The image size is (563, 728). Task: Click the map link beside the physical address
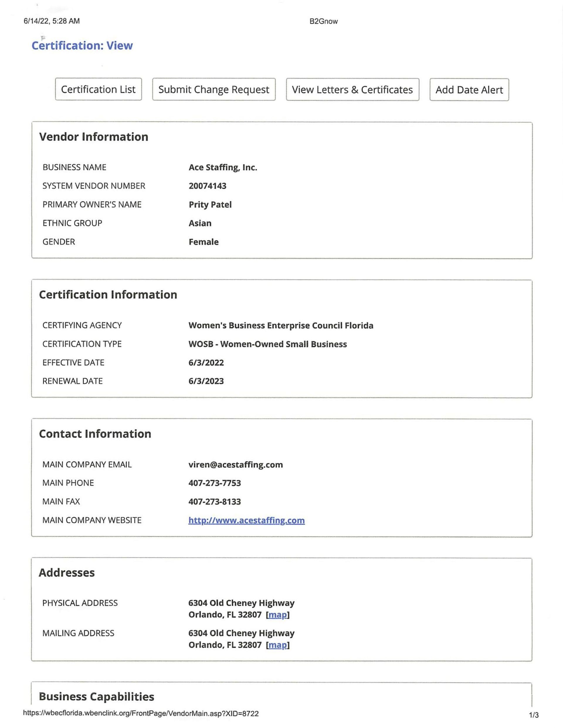click(x=277, y=614)
